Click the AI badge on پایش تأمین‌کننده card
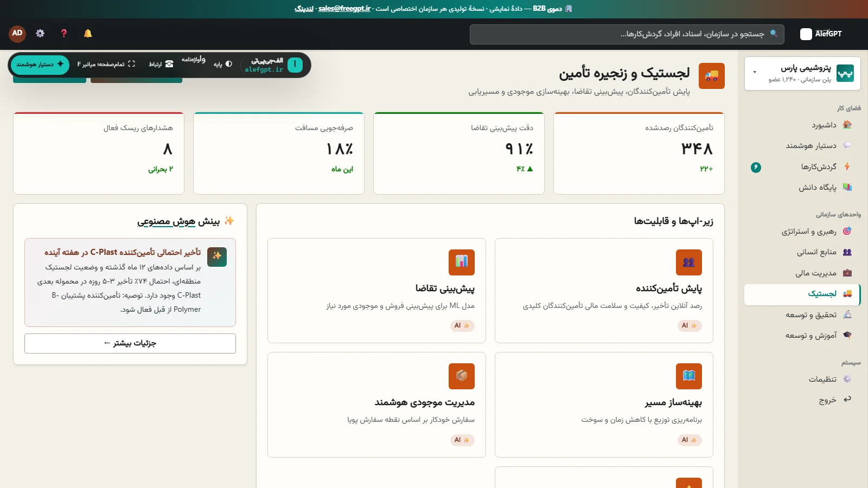This screenshot has height=488, width=868. [690, 325]
